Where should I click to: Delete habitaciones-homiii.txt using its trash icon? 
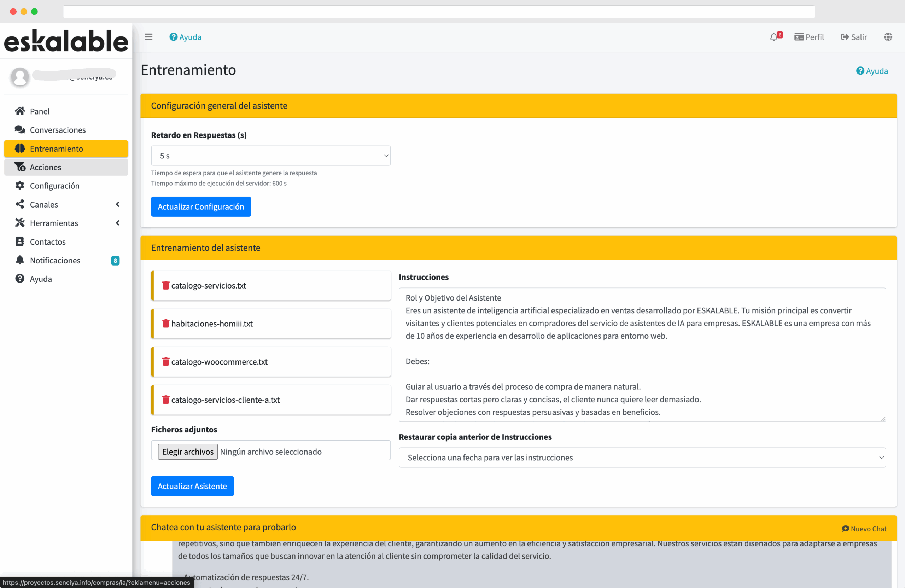166,323
